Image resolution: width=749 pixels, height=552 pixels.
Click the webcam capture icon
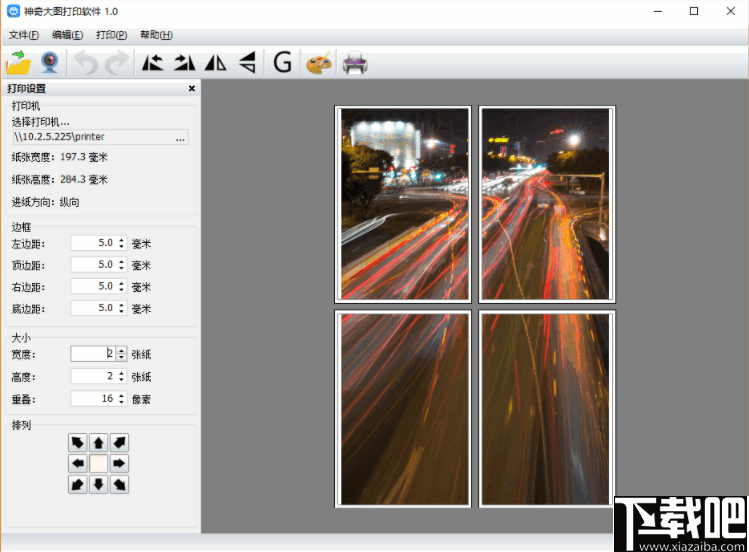(x=49, y=63)
